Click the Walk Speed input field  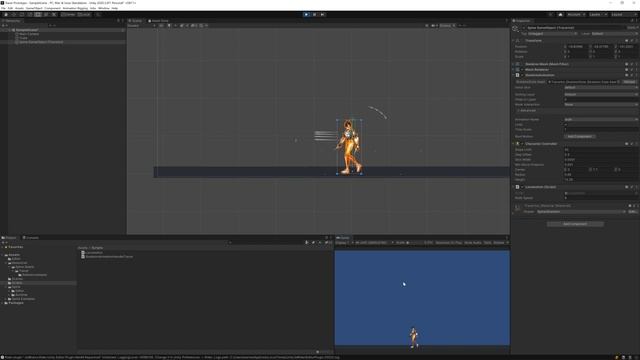tap(601, 198)
